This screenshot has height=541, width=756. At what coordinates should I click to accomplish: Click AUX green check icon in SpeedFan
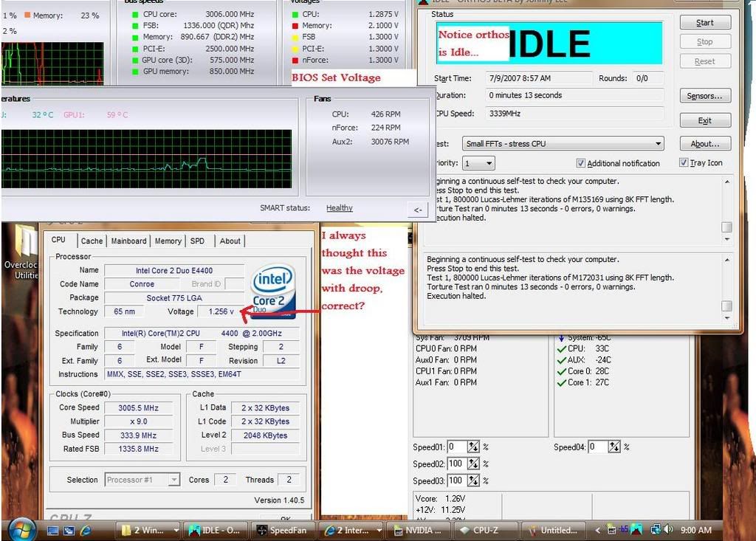coord(561,360)
